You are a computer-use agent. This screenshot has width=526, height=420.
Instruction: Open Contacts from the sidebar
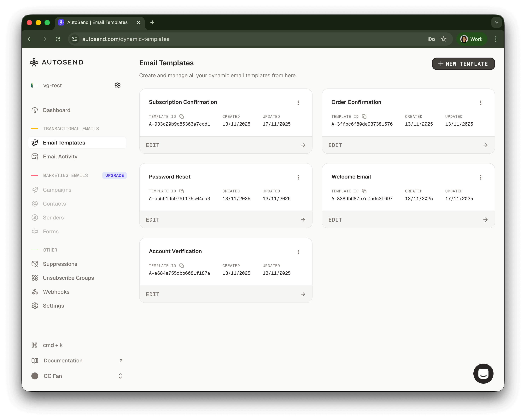click(54, 204)
